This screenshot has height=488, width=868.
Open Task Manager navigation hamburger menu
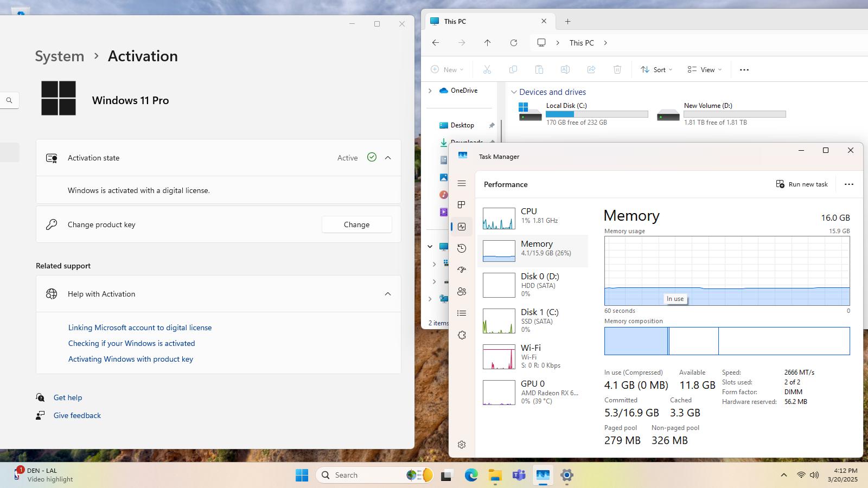tap(462, 184)
